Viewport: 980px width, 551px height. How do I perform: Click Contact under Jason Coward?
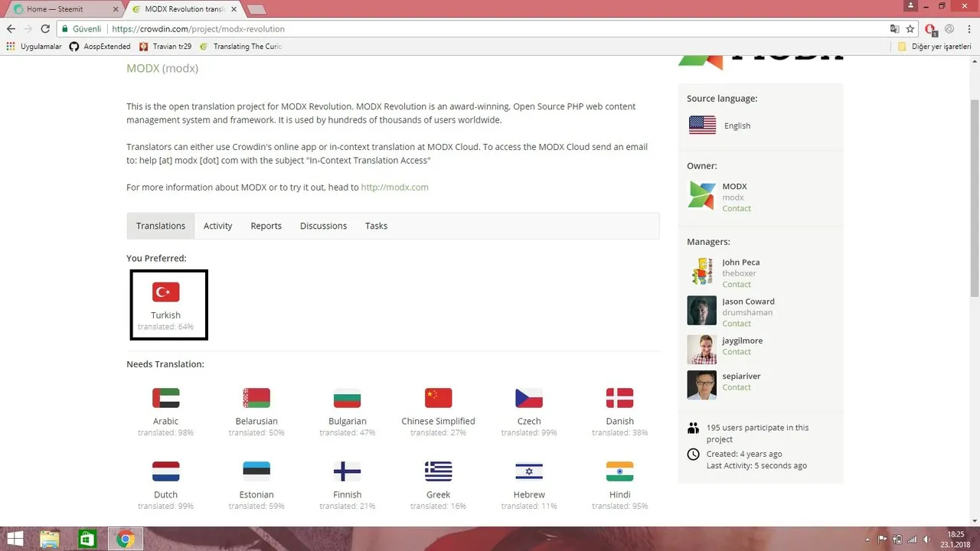tap(737, 323)
